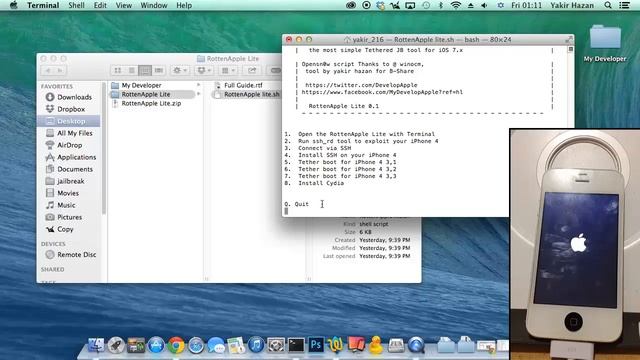Click Finder back navigation arrow
The height and width of the screenshot is (360, 640).
point(48,71)
